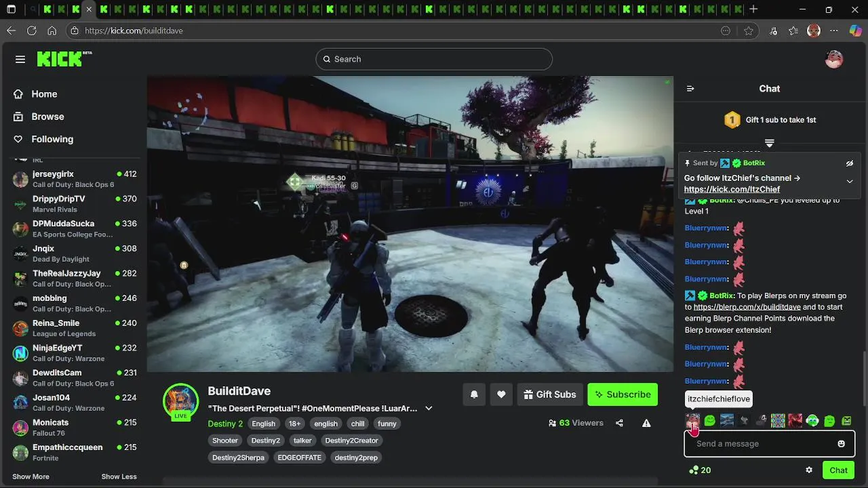Toggle stream notifications bell

pyautogui.click(x=474, y=394)
